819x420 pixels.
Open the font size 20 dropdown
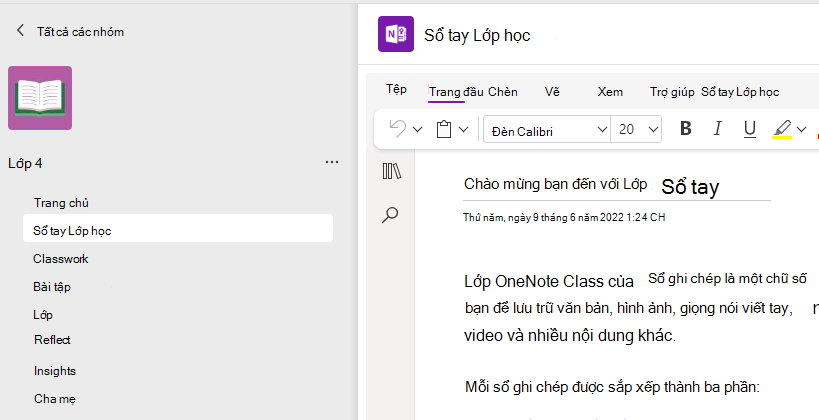(x=636, y=130)
